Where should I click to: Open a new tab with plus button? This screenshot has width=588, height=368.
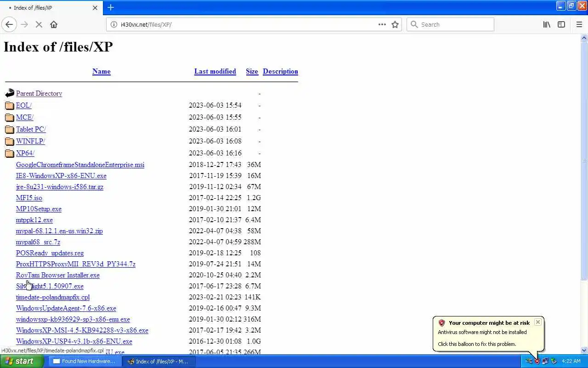111,7
